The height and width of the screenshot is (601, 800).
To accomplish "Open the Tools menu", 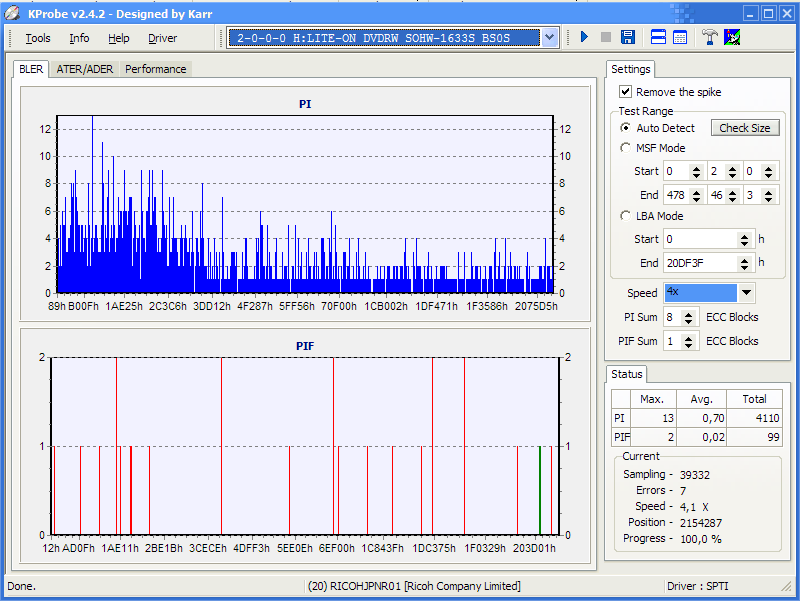I will click(38, 38).
